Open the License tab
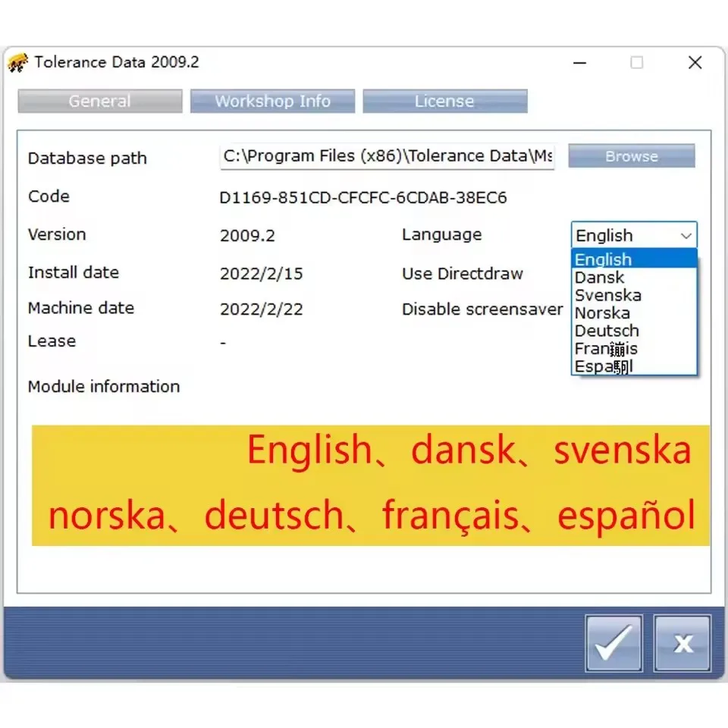 click(x=445, y=101)
